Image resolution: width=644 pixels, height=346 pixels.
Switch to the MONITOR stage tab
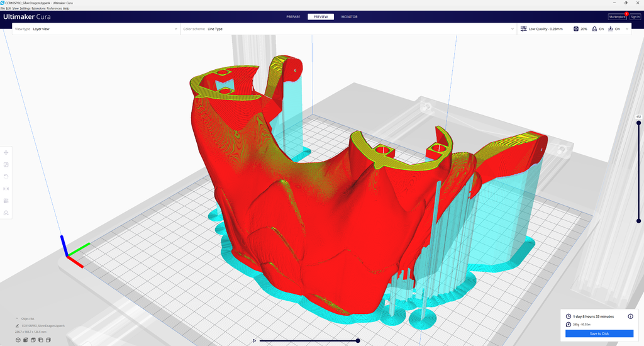[x=350, y=17]
